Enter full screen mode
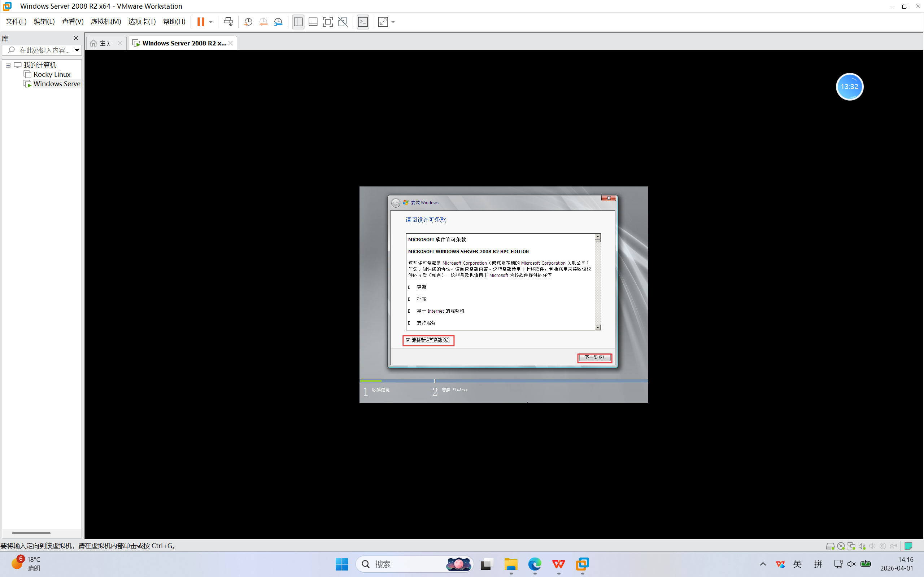Viewport: 924px width, 577px height. pyautogui.click(x=328, y=22)
